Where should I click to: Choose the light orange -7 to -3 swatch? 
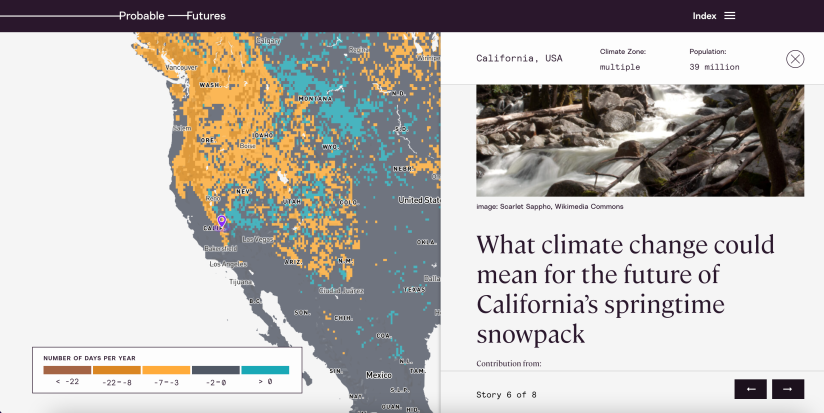click(x=166, y=370)
